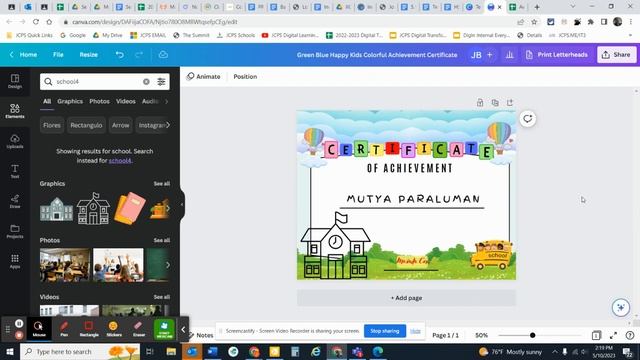Select the Flores suggestion chip
Screen dimensions: 640x360
click(x=52, y=125)
